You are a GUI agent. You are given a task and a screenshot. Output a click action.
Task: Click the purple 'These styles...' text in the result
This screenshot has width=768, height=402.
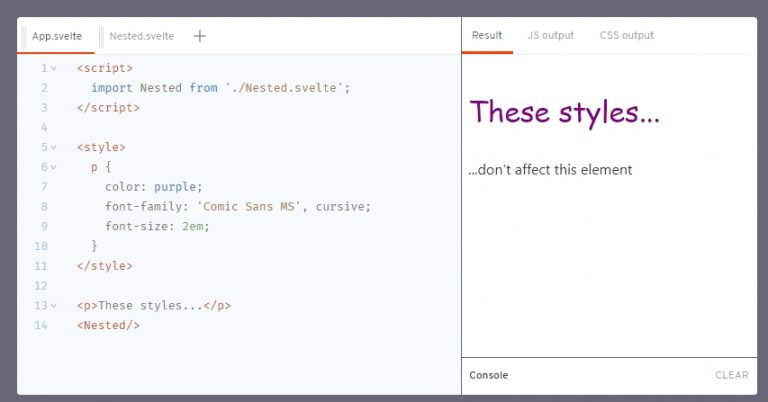pyautogui.click(x=564, y=112)
